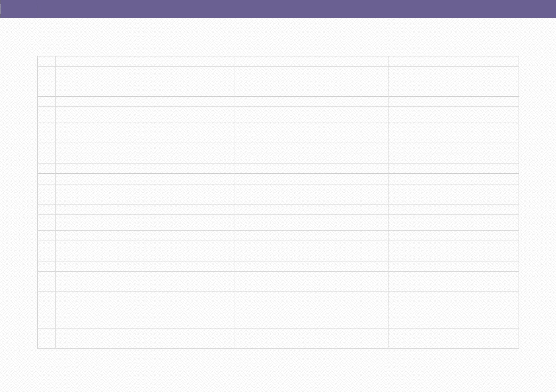The width and height of the screenshot is (556, 392).
Task: Click the bottom row's widest-column cell
Action: (145, 338)
